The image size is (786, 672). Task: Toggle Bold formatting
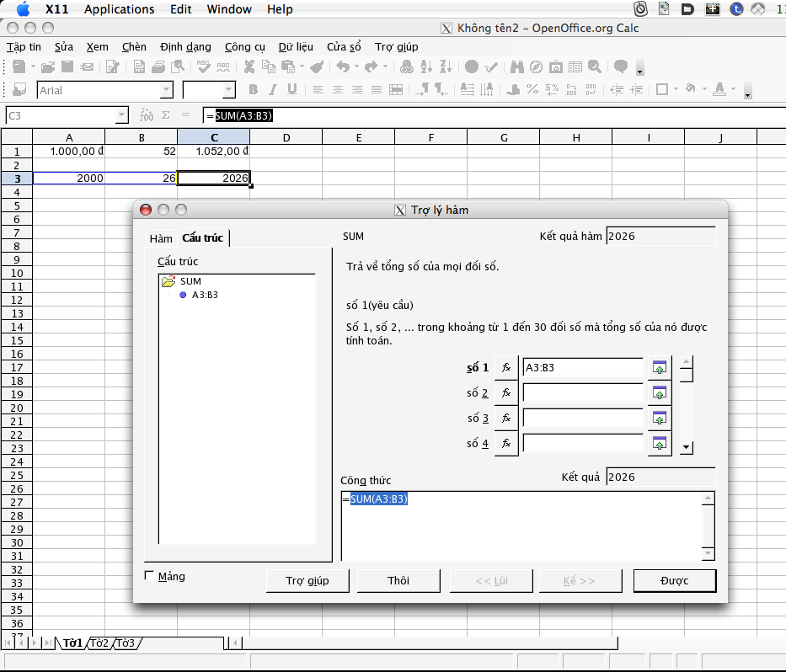(253, 90)
